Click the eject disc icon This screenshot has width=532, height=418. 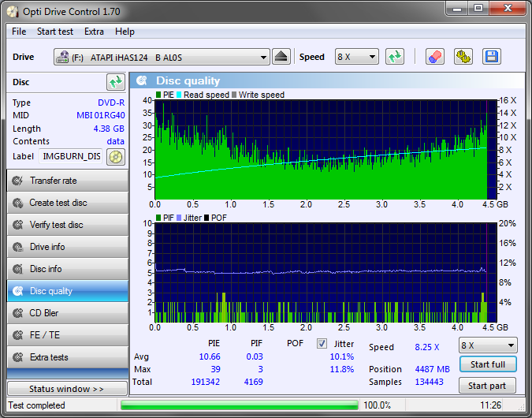tap(281, 57)
